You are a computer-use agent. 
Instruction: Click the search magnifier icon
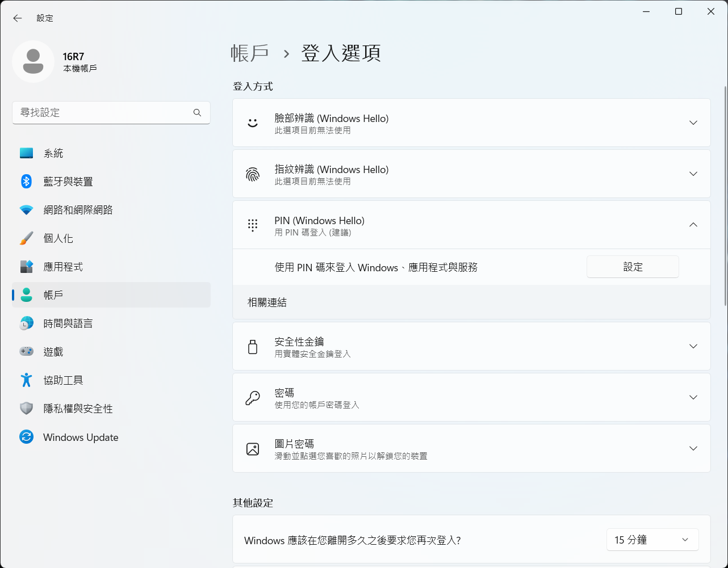[197, 113]
